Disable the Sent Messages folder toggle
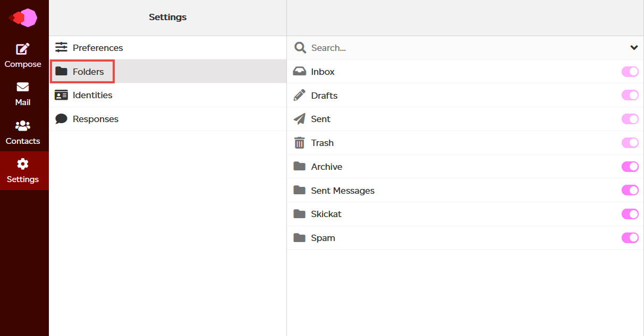 [630, 190]
